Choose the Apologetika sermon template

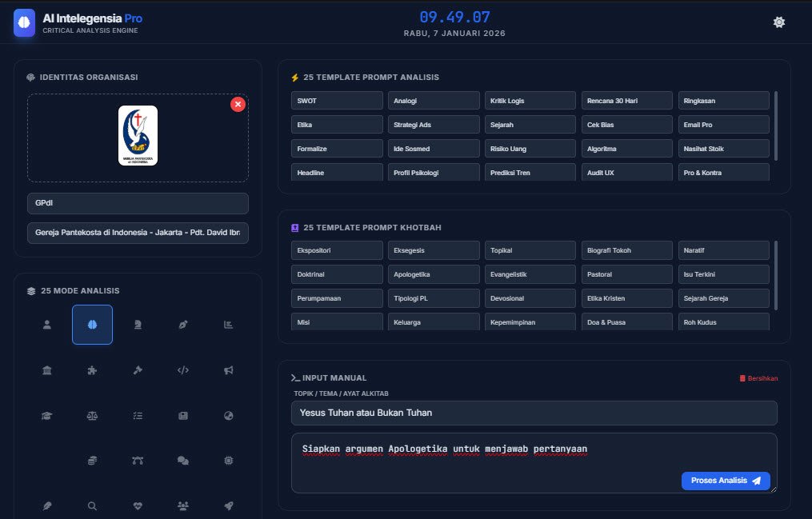(x=434, y=274)
